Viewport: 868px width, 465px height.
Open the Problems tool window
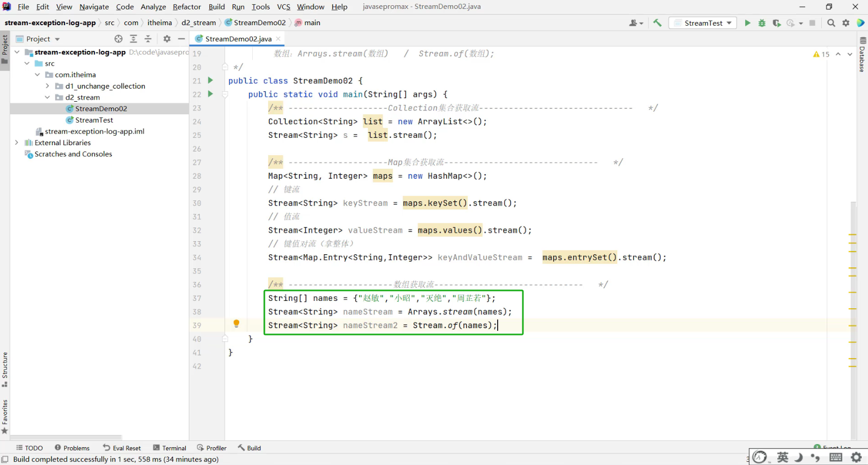pyautogui.click(x=72, y=448)
